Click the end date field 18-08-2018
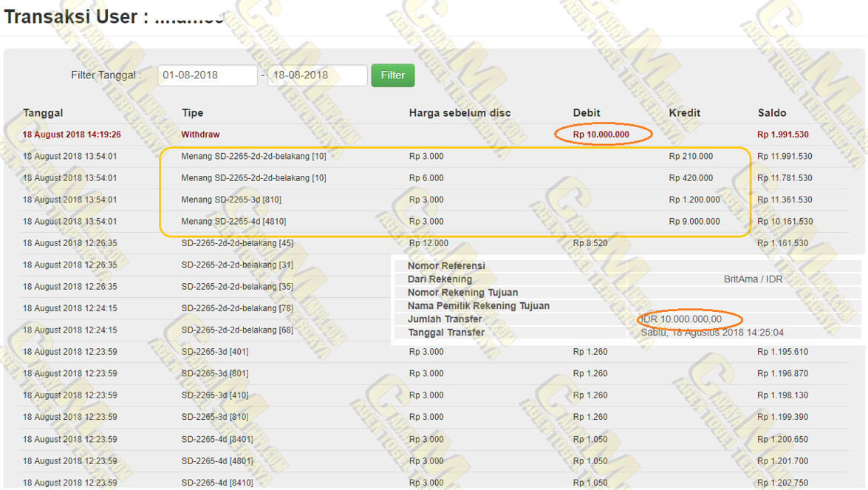868x490 pixels. (317, 75)
